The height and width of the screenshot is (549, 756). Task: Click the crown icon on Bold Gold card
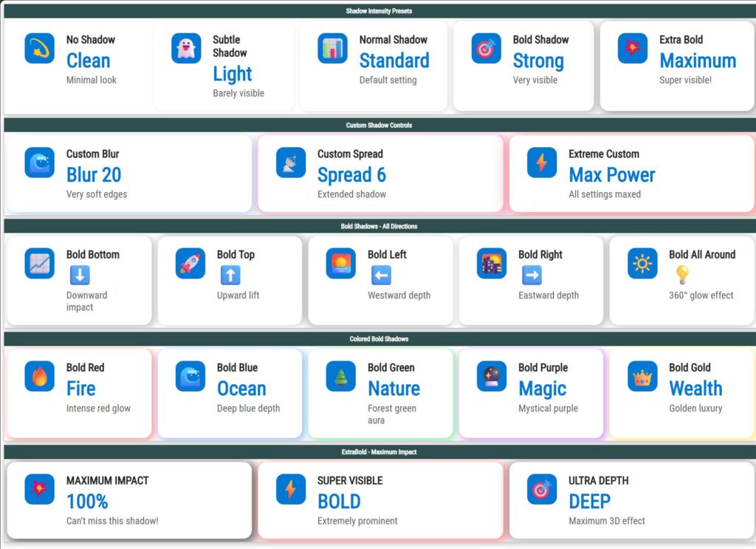(x=642, y=376)
